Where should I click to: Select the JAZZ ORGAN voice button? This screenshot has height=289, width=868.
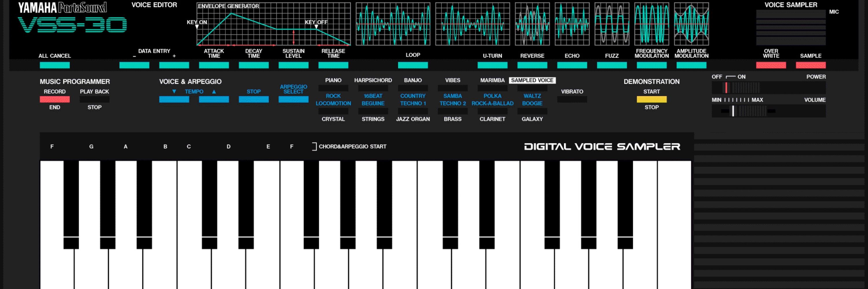point(413,111)
